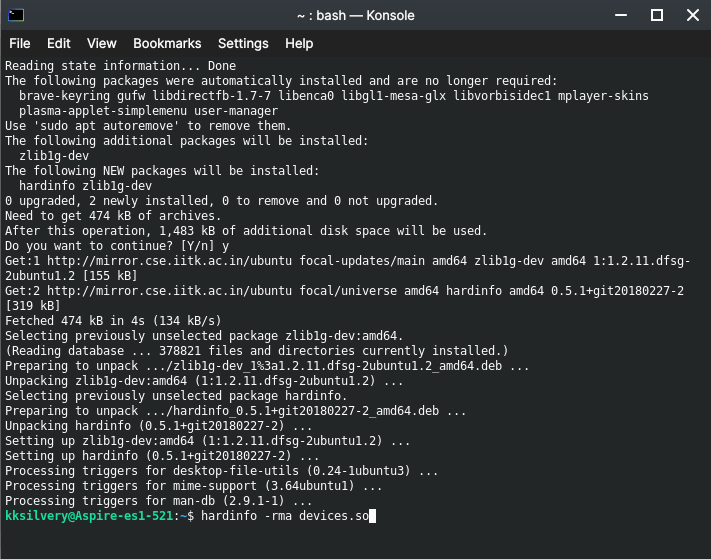Open the Settings menu
Screen dimensions: 711x559
pos(243,44)
